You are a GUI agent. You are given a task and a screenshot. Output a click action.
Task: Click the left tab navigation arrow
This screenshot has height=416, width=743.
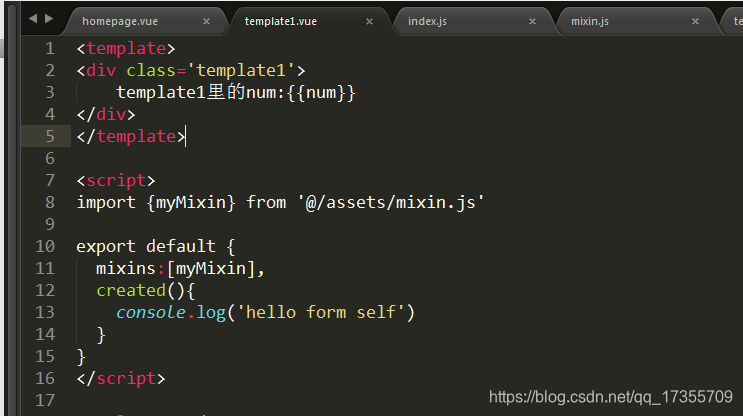click(33, 19)
